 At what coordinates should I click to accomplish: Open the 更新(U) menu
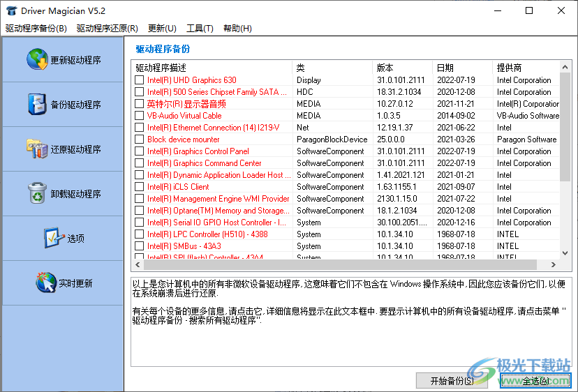tap(162, 29)
